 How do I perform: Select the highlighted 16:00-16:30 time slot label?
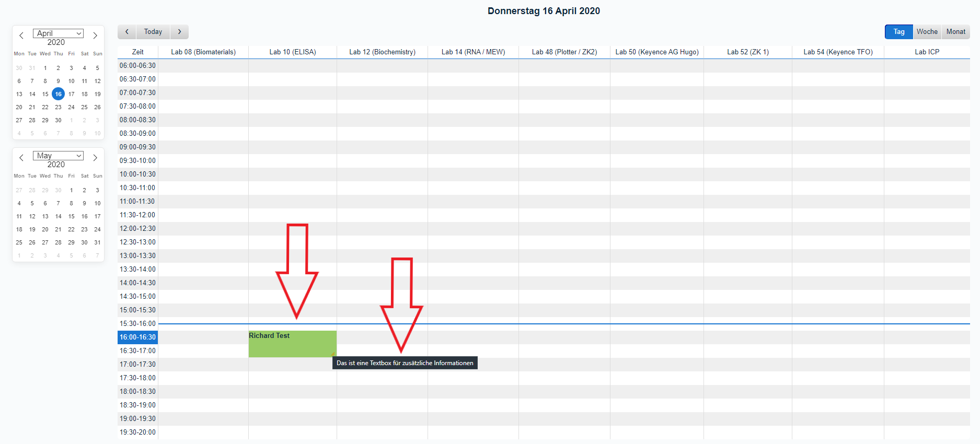click(x=137, y=337)
